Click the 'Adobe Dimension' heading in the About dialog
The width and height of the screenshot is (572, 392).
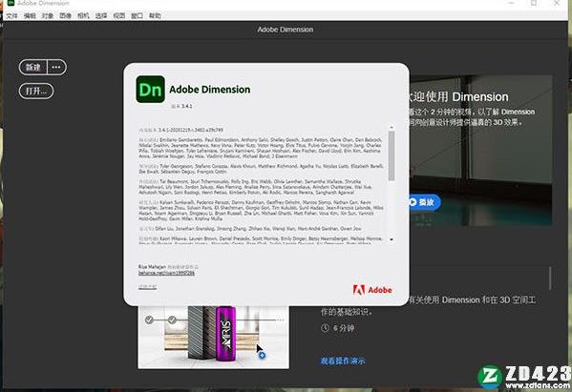click(210, 90)
